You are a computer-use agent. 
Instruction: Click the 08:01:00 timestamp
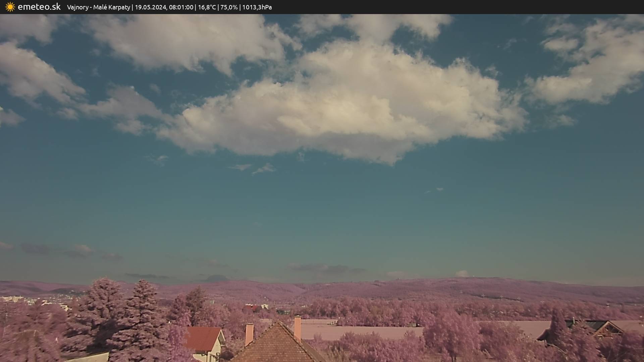click(x=181, y=7)
